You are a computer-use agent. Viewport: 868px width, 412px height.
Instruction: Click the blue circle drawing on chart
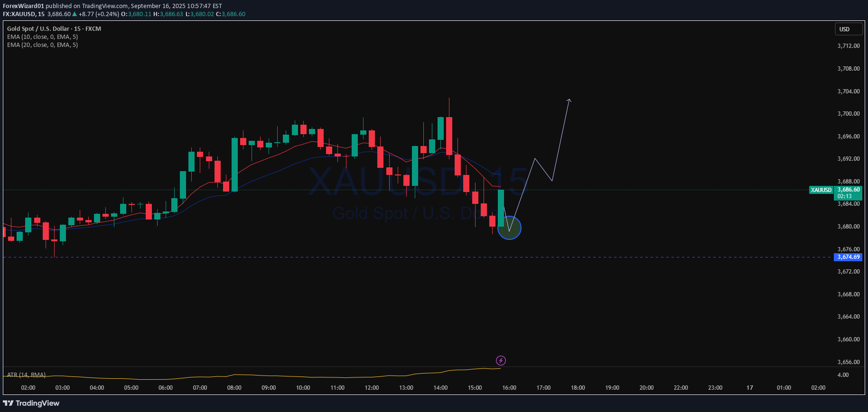[509, 228]
